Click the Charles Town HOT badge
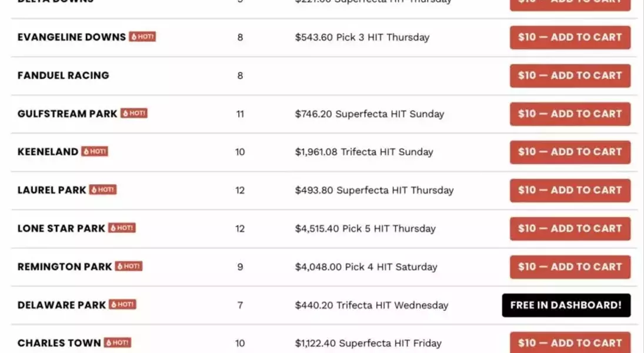Screen dimensions: 644x353 tap(118, 342)
